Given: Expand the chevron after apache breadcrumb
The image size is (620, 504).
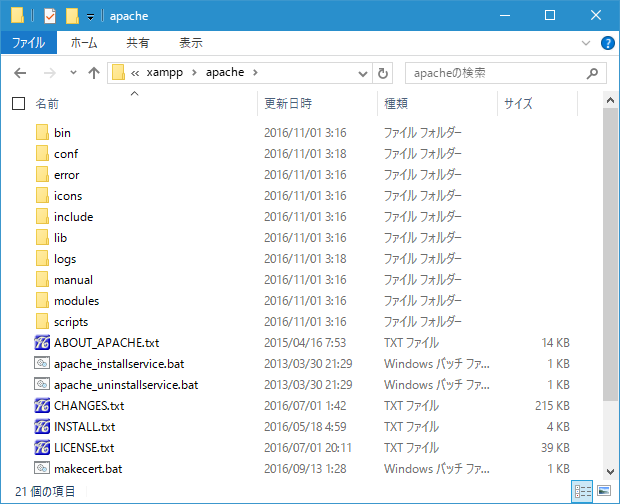Looking at the screenshot, I should click(x=255, y=73).
